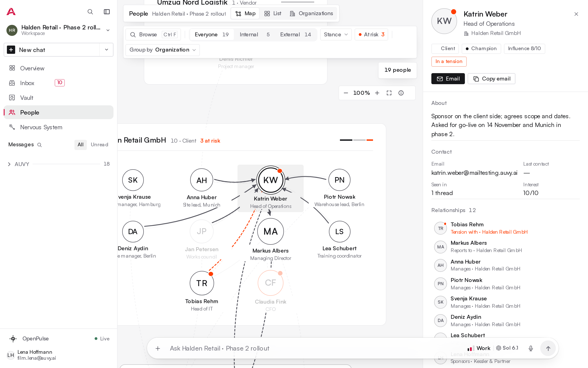Show Unread messages filter
588x368 pixels.
99,145
